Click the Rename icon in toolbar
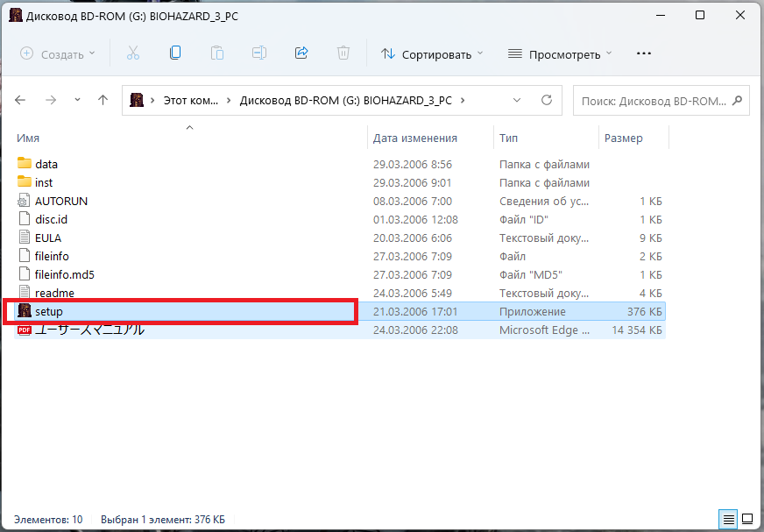The width and height of the screenshot is (764, 532). tap(259, 53)
